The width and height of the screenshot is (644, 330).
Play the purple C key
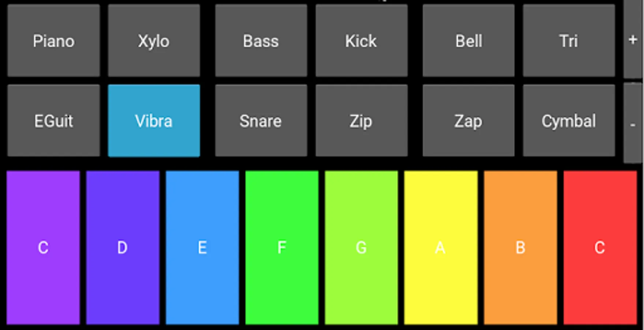(x=43, y=247)
